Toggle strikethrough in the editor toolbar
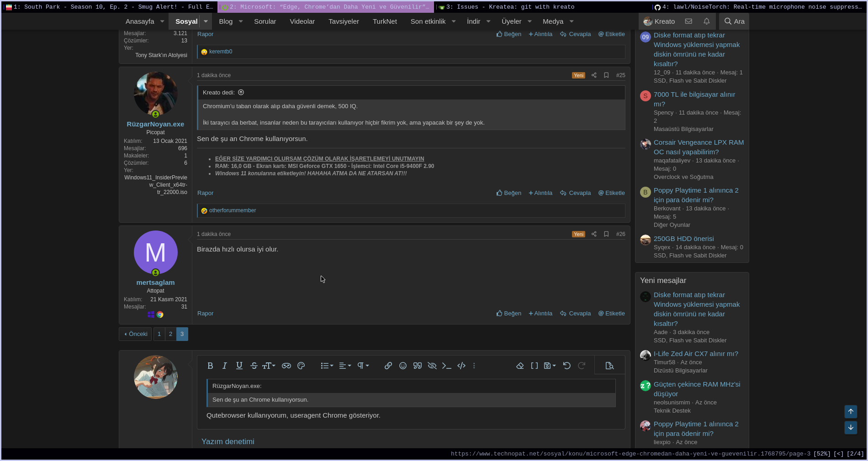 [x=254, y=366]
